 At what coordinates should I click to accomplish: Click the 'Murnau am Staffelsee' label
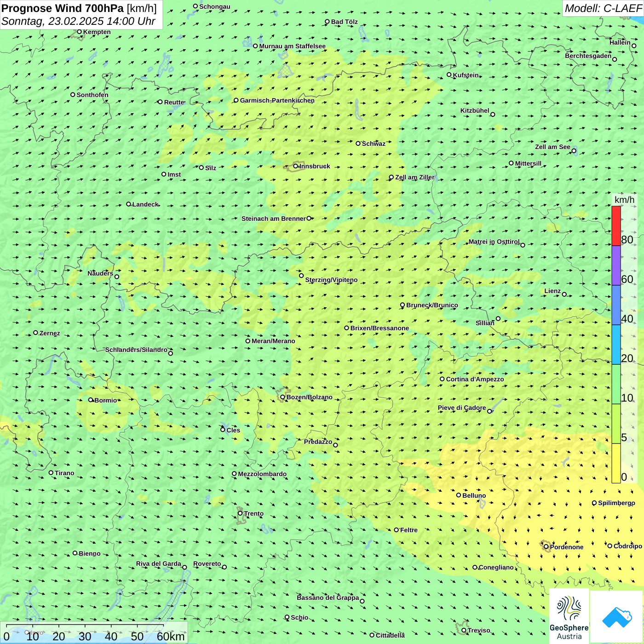pyautogui.click(x=292, y=46)
